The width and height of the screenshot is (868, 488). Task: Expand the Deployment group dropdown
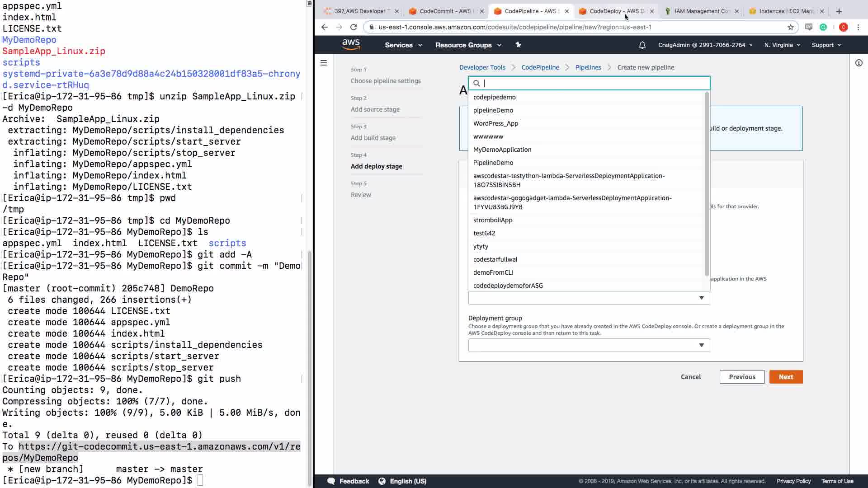pyautogui.click(x=589, y=345)
